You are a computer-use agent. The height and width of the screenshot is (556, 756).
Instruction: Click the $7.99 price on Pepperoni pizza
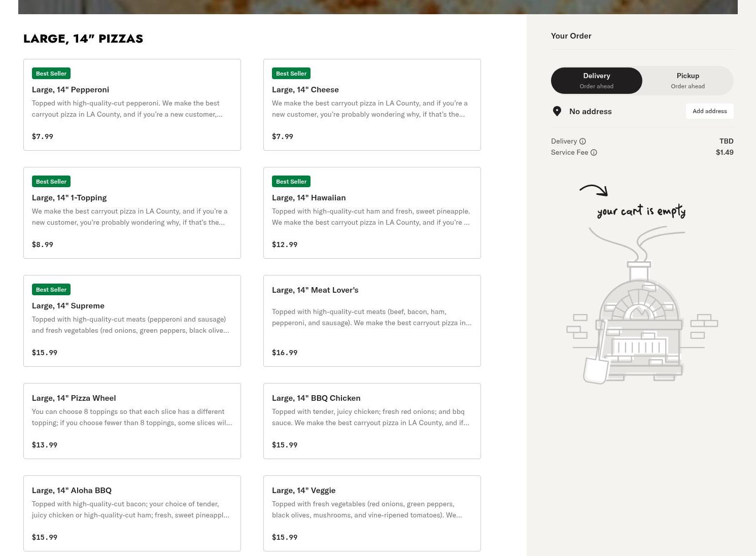coord(43,136)
